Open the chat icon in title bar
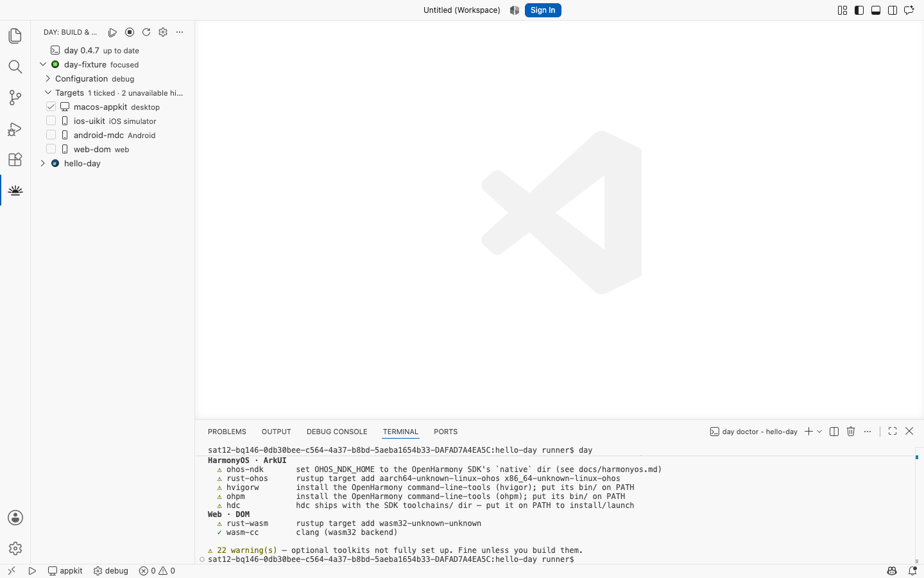The height and width of the screenshot is (578, 924). (x=909, y=10)
